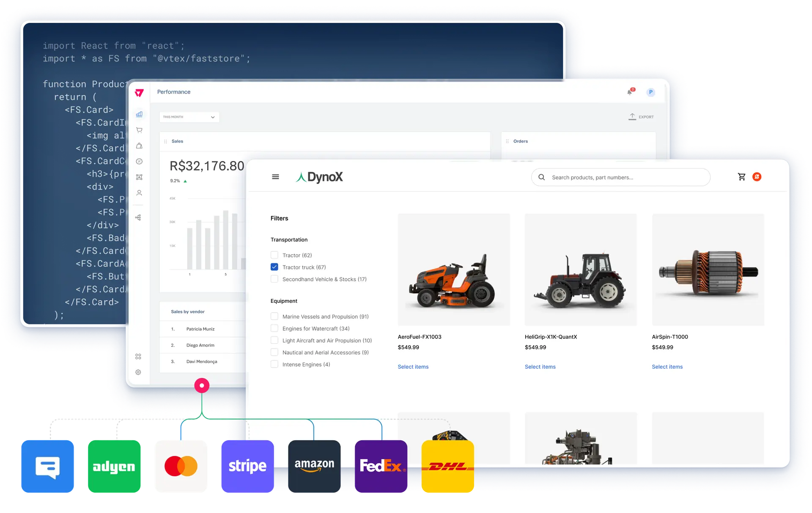
Task: Check the Tractor (62) filter
Action: pyautogui.click(x=274, y=255)
